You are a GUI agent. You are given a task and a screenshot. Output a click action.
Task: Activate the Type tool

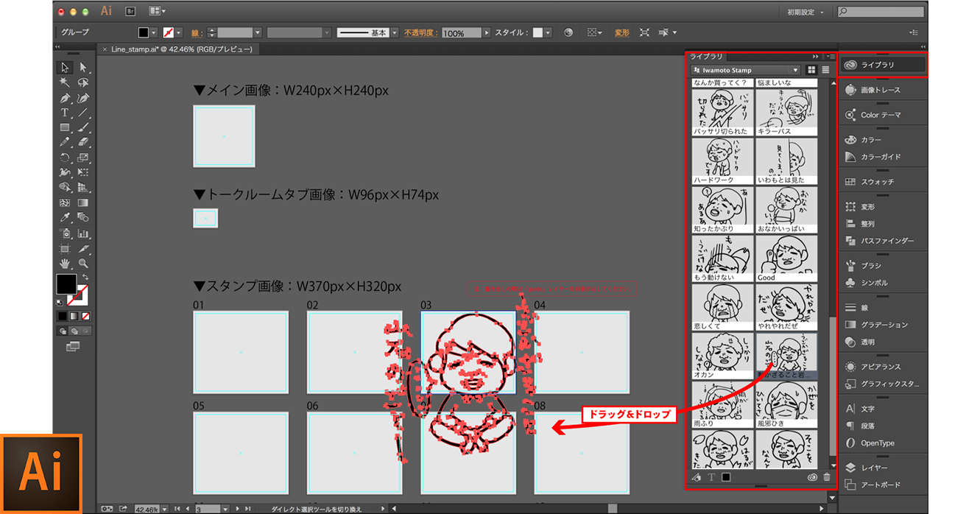pyautogui.click(x=66, y=113)
